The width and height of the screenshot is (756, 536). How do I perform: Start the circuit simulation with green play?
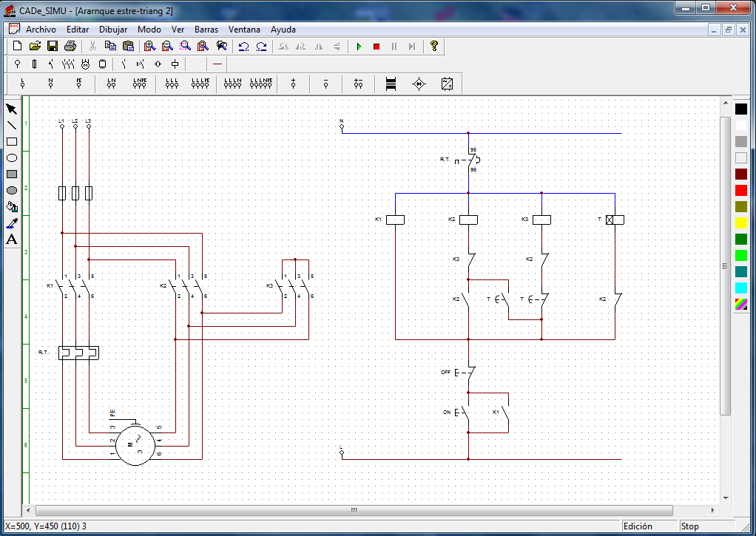[359, 47]
